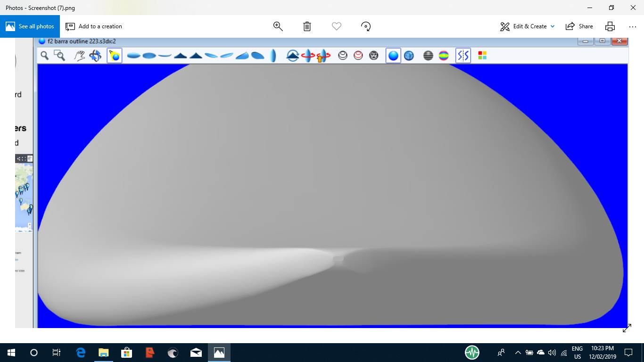This screenshot has height=362, width=644.
Task: Switch rendering to the blue solid sphere mode
Action: pyautogui.click(x=393, y=55)
